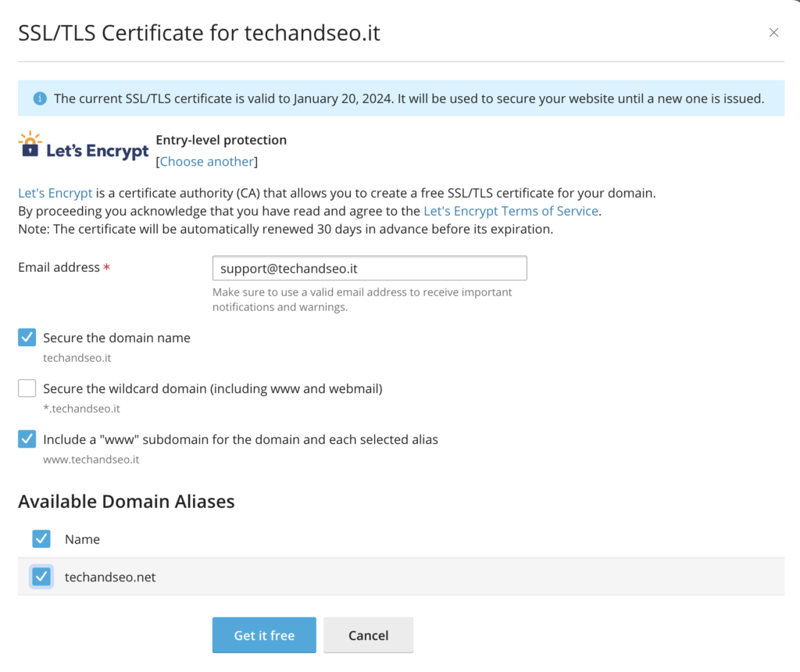
Task: Open Let's Encrypt Terms of Service link
Action: click(x=511, y=211)
